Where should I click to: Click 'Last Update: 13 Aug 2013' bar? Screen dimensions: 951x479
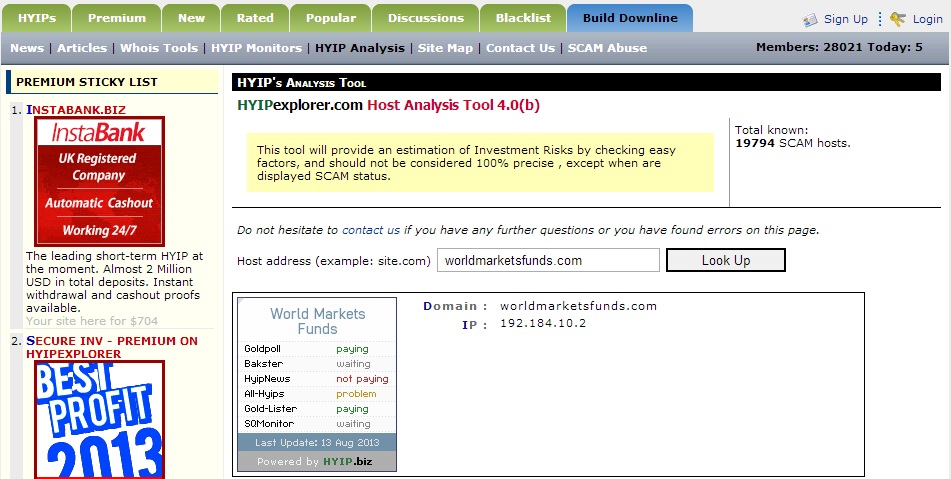(x=317, y=442)
